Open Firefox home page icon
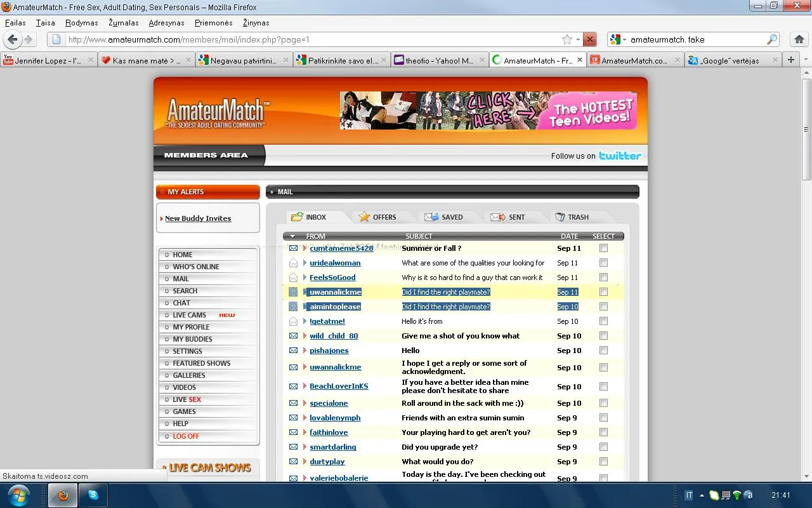The width and height of the screenshot is (812, 508). click(799, 39)
